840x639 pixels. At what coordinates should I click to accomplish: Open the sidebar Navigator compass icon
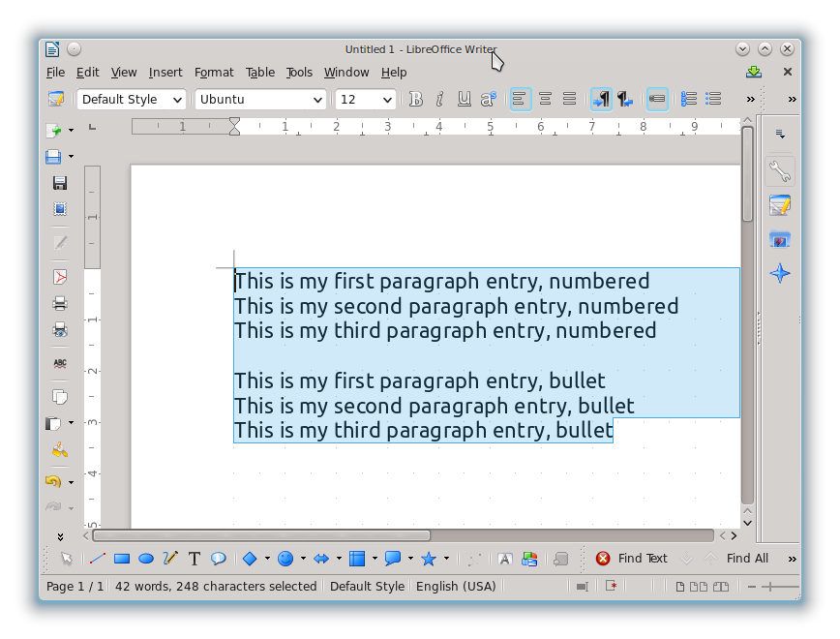[x=780, y=273]
